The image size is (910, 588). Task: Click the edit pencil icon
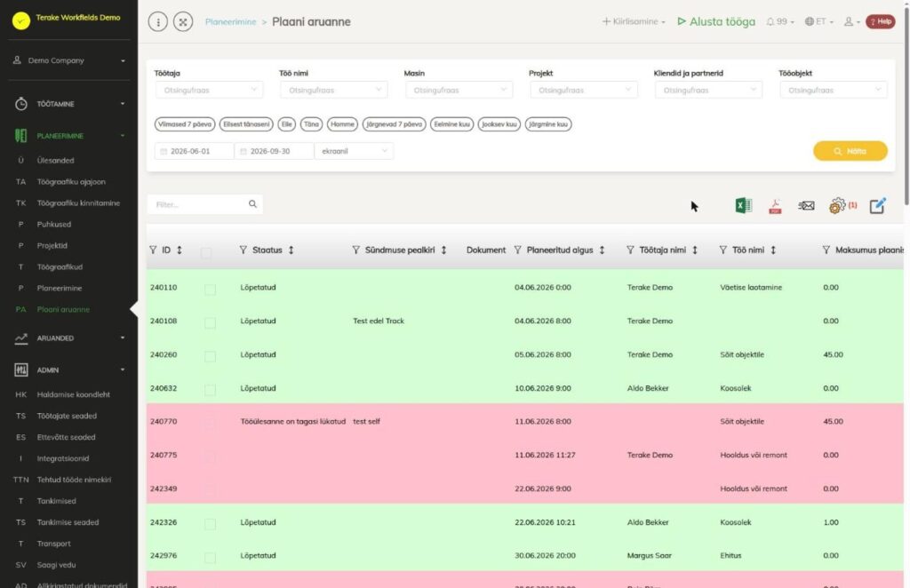pos(877,205)
